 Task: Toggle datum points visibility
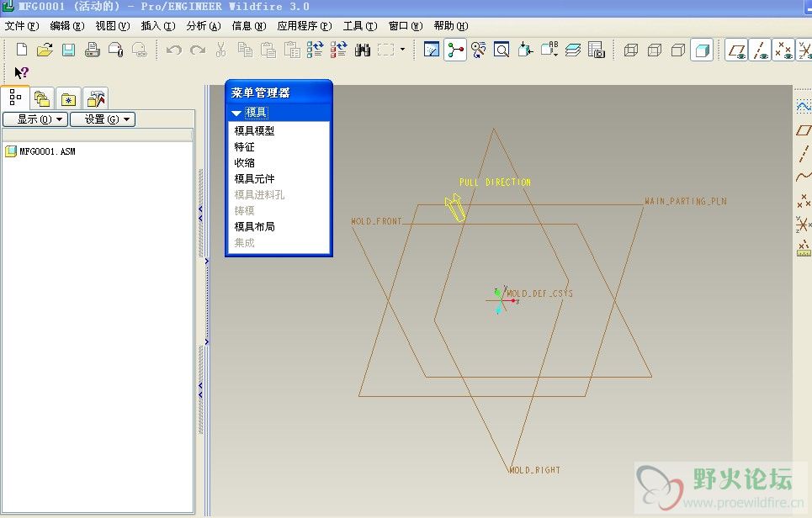[783, 50]
